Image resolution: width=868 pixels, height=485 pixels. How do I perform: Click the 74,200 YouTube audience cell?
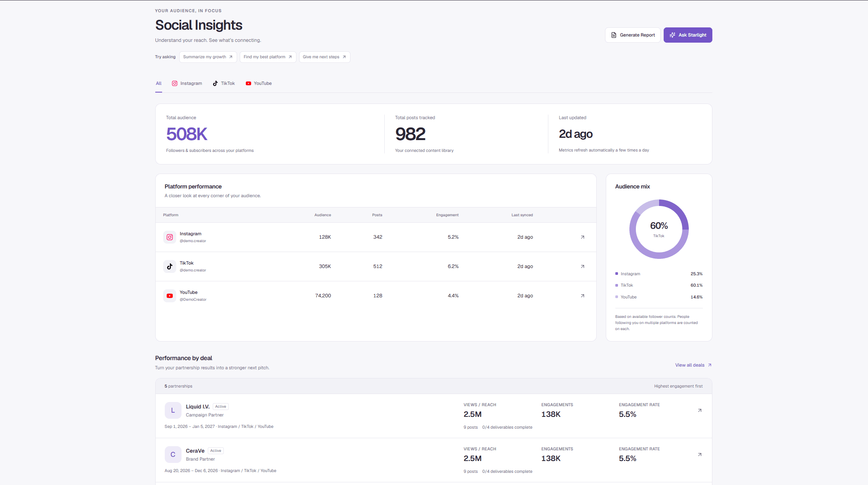tap(323, 296)
